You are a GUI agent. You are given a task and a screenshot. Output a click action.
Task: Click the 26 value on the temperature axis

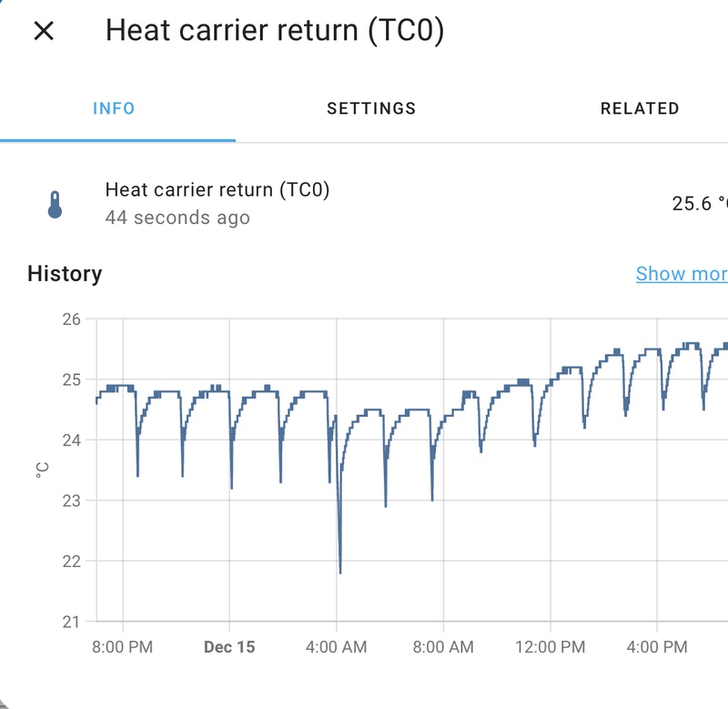tap(72, 319)
